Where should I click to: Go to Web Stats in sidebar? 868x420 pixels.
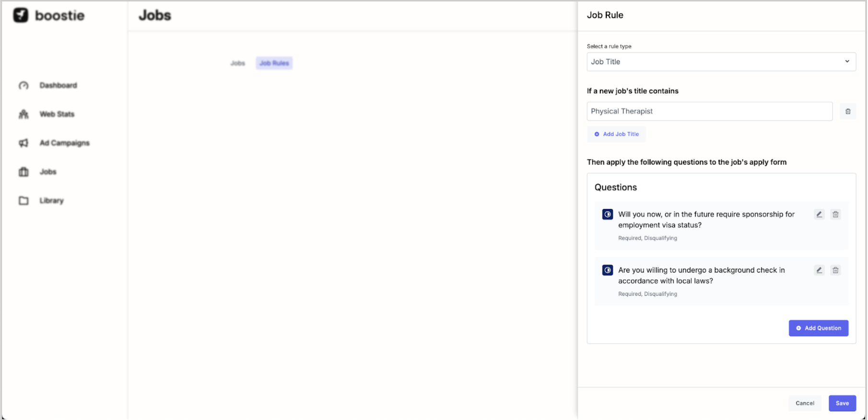[x=57, y=114]
